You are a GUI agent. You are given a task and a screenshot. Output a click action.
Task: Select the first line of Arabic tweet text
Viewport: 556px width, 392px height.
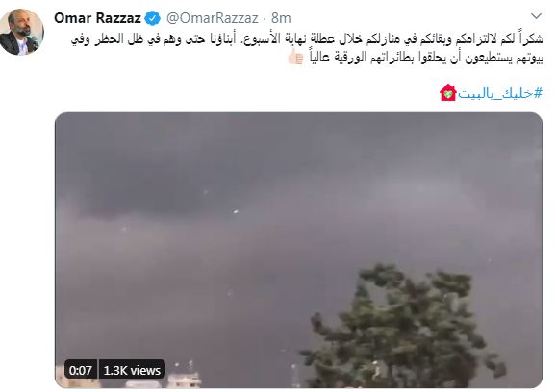click(x=307, y=39)
